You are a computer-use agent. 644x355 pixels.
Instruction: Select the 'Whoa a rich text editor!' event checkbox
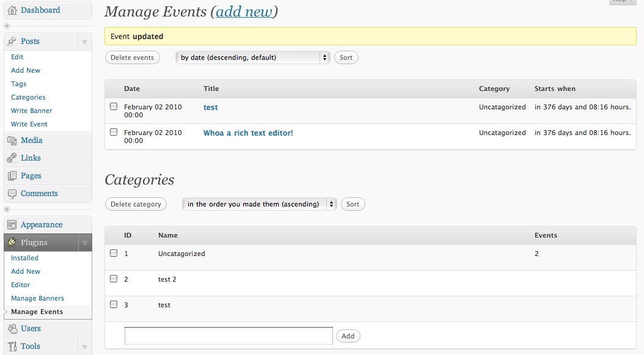[114, 132]
